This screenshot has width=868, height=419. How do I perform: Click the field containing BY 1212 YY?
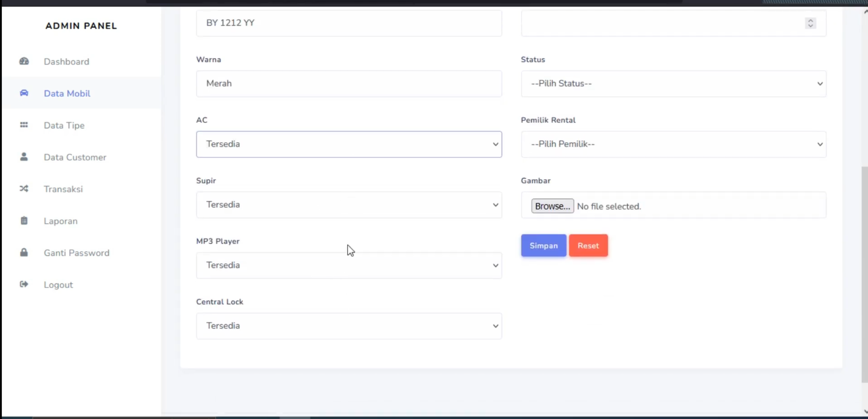(x=349, y=23)
